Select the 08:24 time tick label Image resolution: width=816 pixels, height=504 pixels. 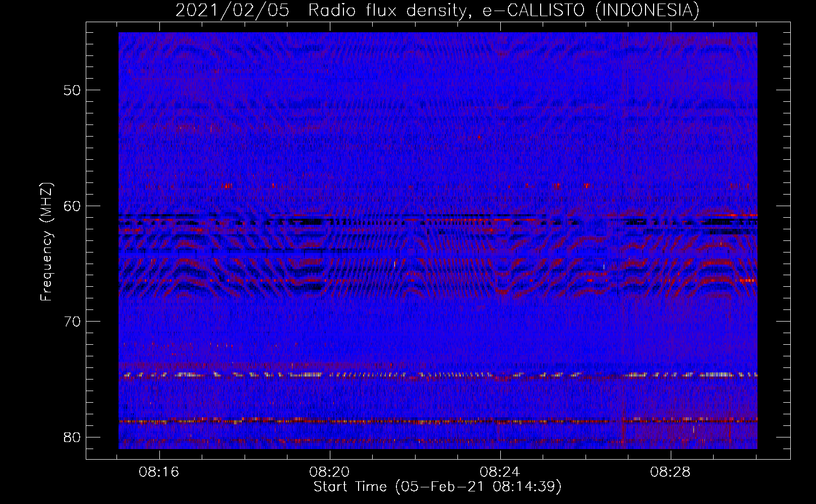(500, 472)
